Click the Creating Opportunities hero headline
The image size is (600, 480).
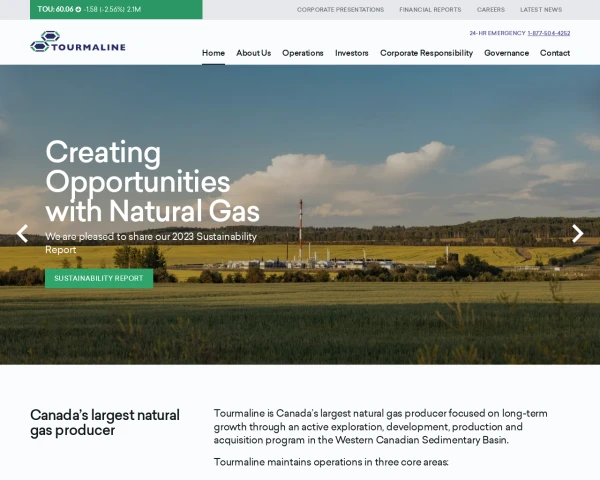pos(152,181)
